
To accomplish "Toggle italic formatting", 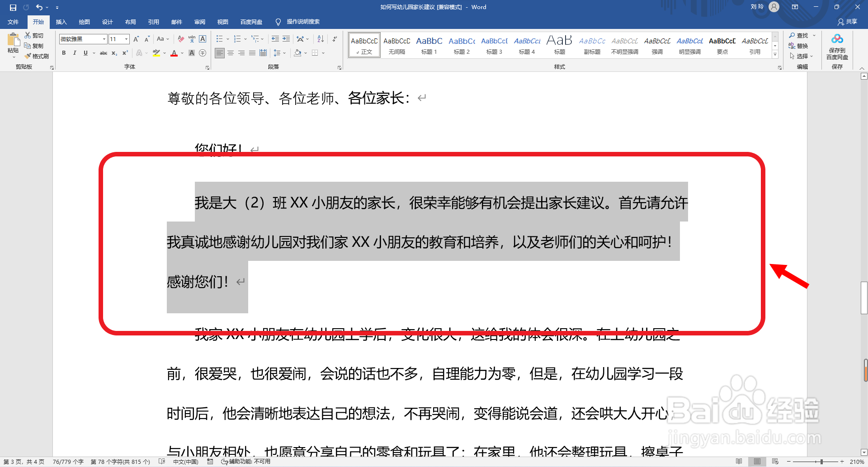I will pos(75,53).
